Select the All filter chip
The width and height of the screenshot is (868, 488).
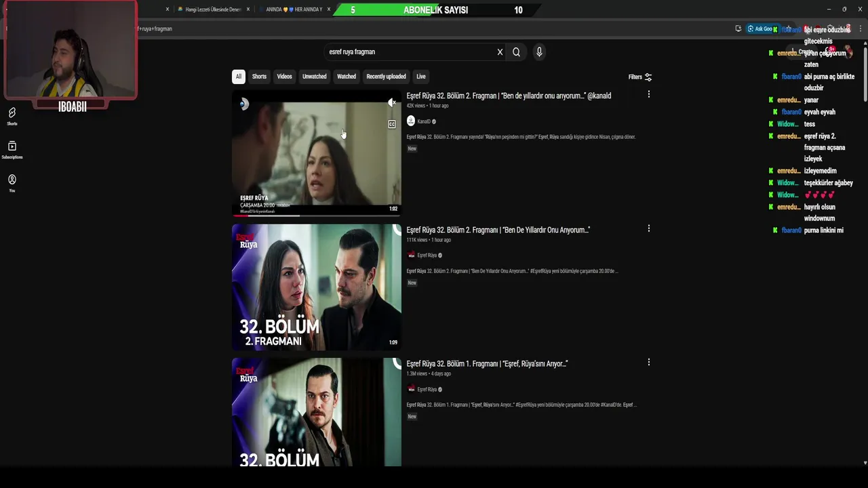coord(238,77)
